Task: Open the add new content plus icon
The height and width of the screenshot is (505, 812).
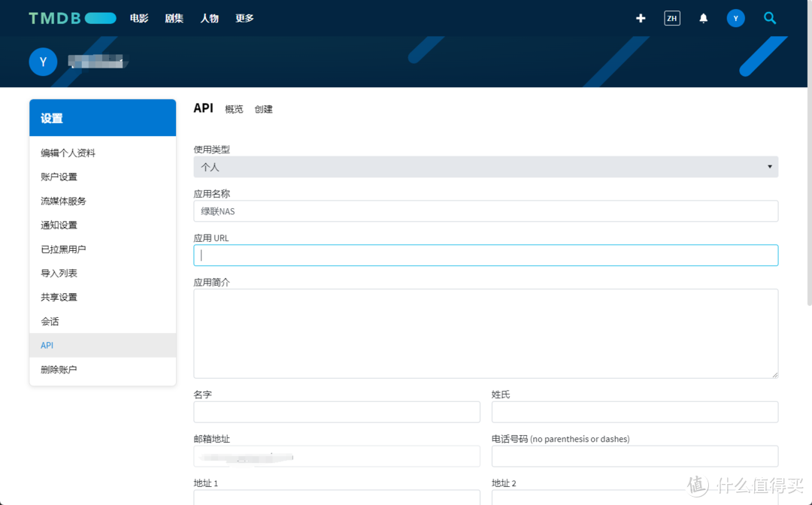Action: click(640, 17)
